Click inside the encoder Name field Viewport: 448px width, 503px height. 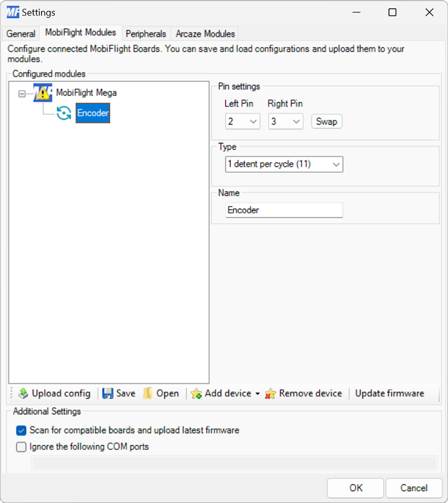tap(284, 210)
